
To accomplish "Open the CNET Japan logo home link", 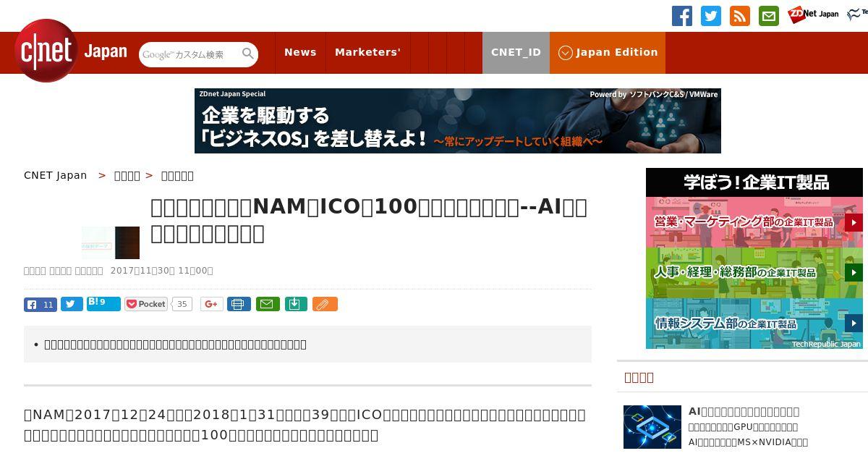I will point(71,51).
